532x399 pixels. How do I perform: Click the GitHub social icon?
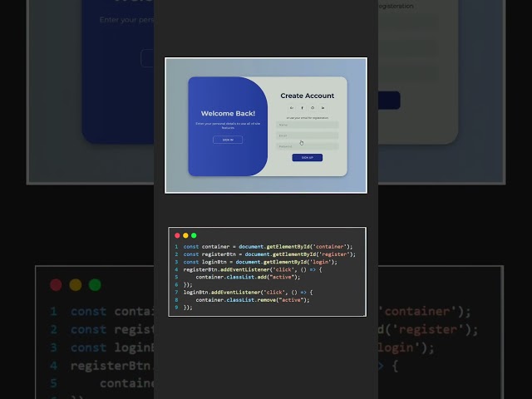click(x=313, y=108)
